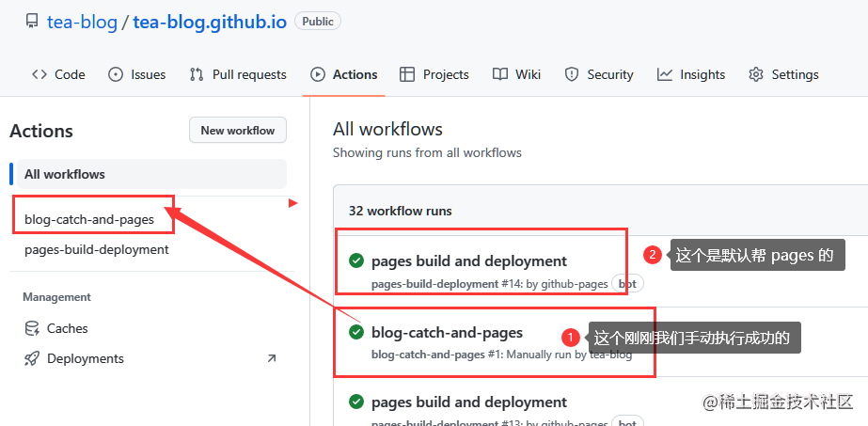This screenshot has width=868, height=426.
Task: Click the Actions play-circle icon
Action: (x=318, y=74)
